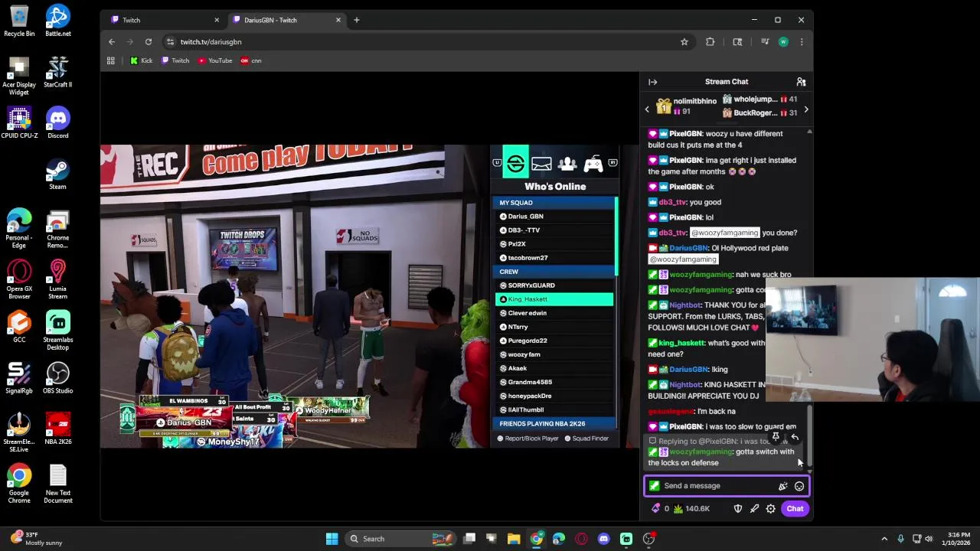
Task: Reload the Twitch page
Action: (149, 42)
